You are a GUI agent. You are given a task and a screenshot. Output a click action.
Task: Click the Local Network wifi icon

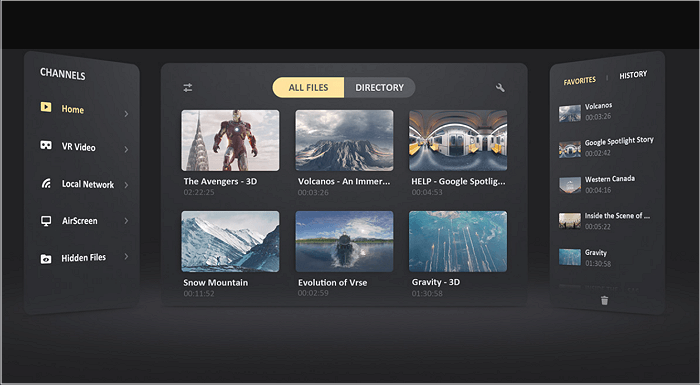pos(46,183)
